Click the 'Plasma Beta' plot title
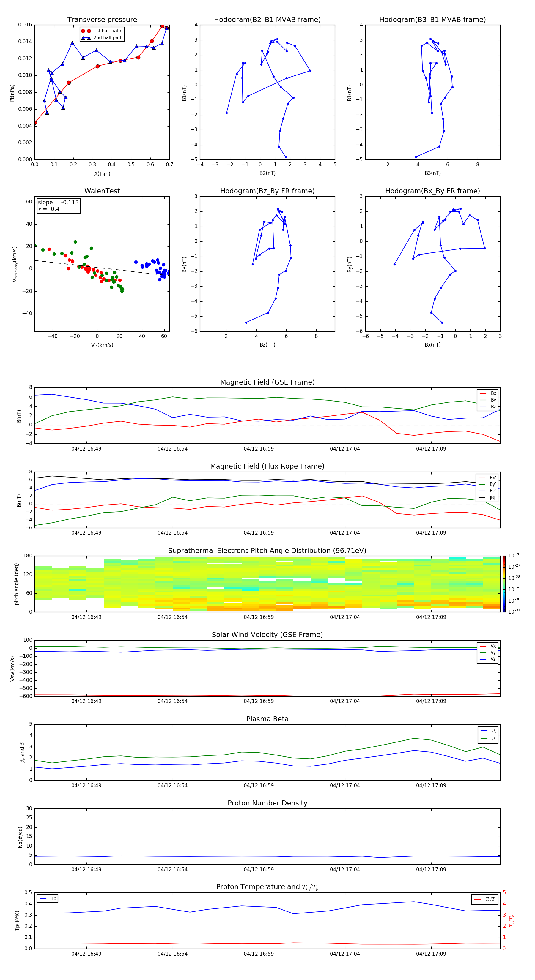 pyautogui.click(x=267, y=719)
